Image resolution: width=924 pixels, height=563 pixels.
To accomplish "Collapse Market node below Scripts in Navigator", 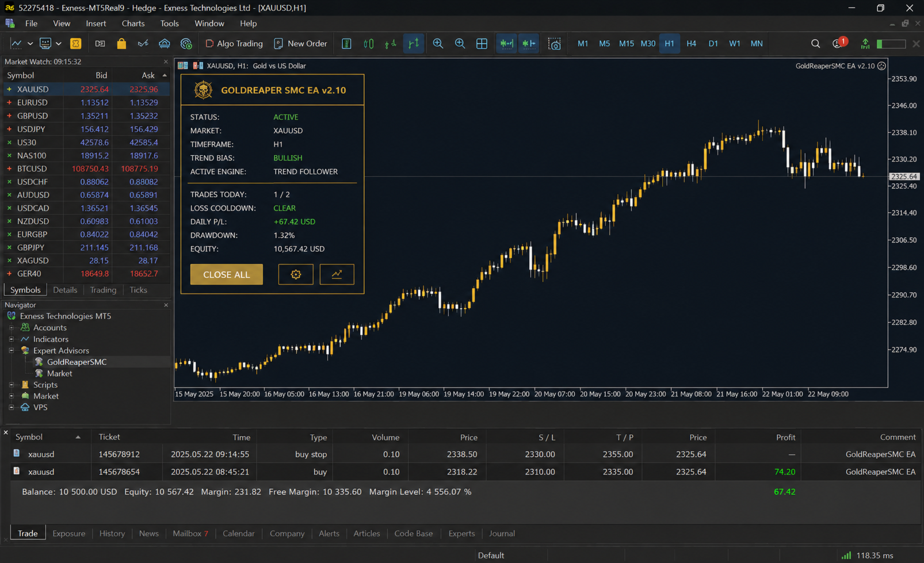I will (x=12, y=396).
